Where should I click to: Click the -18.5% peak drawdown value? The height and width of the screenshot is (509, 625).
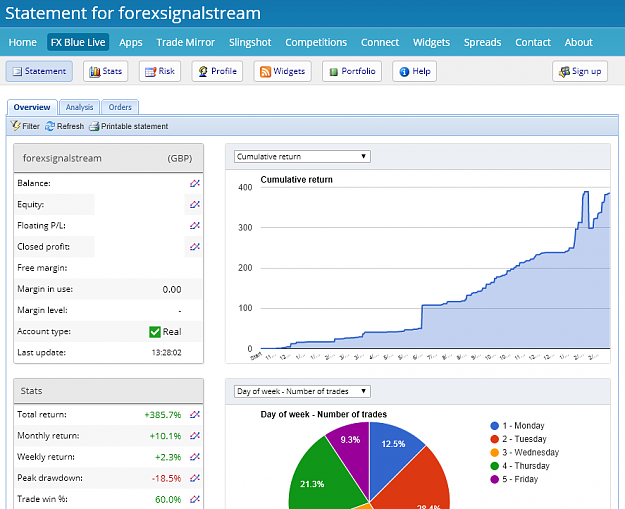tap(166, 478)
